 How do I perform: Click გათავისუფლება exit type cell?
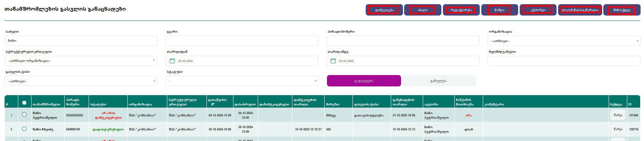click(369, 115)
